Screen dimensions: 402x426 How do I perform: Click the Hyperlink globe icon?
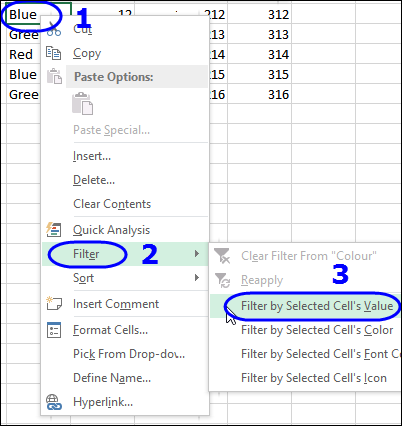coord(54,402)
